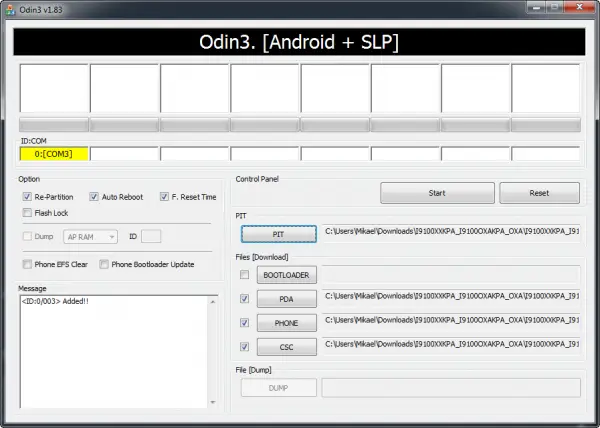The image size is (600, 428).
Task: Click the Message log scroll down arrow
Action: point(213,402)
